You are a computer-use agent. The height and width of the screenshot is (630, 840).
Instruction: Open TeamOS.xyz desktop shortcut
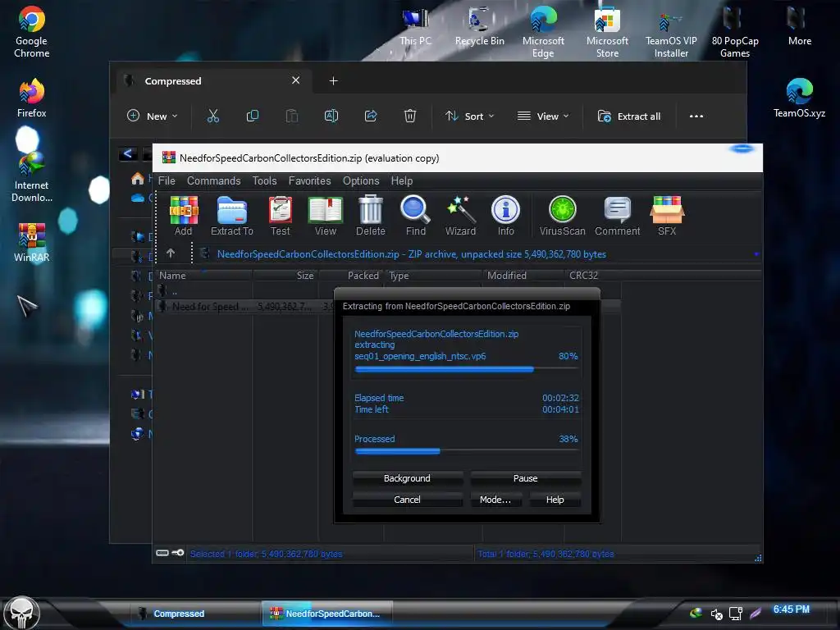coord(799,98)
